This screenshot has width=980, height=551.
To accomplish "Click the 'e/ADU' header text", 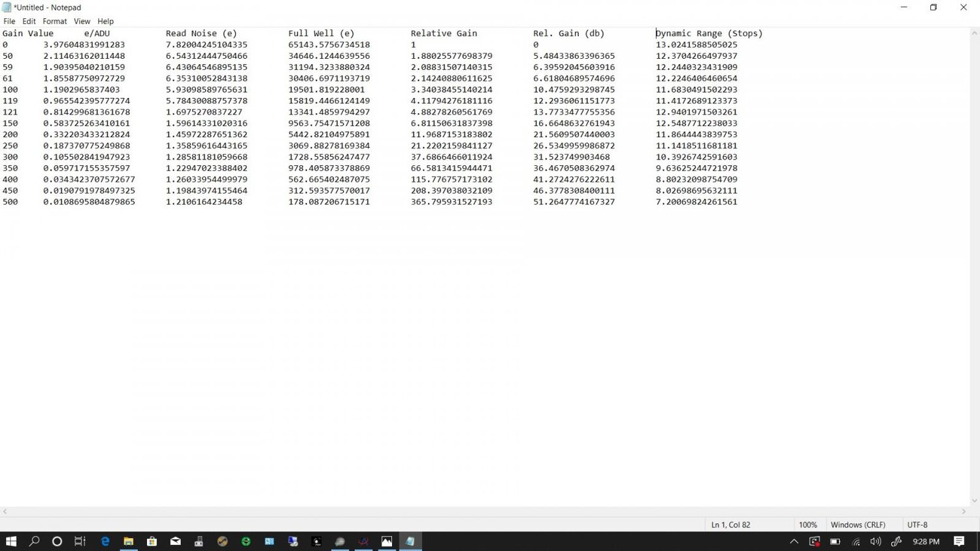I will (97, 33).
